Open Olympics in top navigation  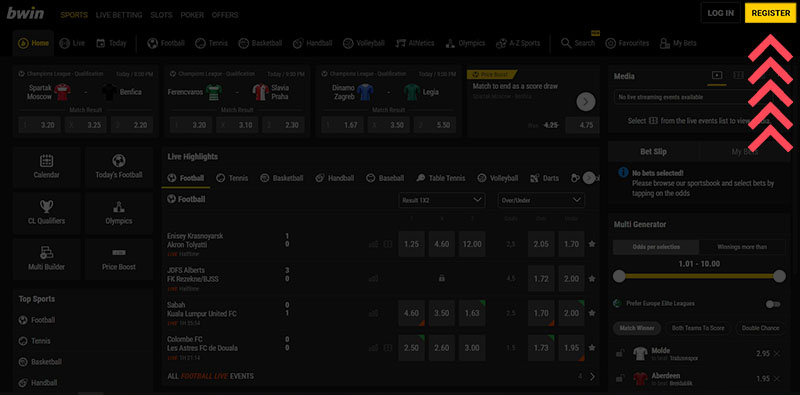[x=465, y=43]
